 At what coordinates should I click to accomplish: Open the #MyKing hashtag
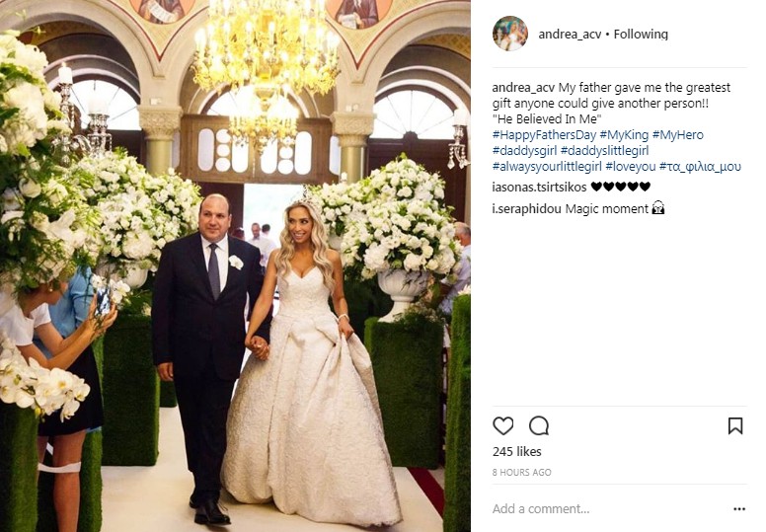pyautogui.click(x=624, y=135)
